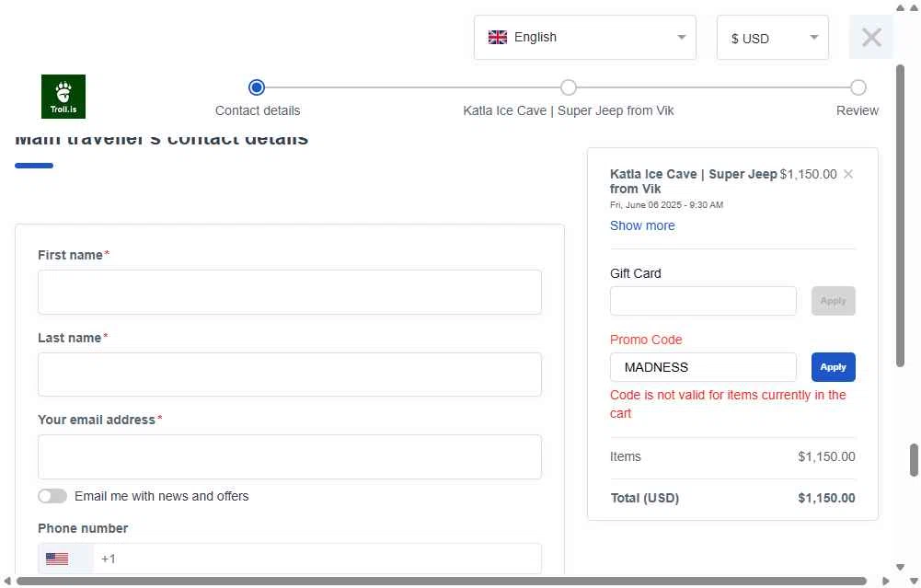Click the disabled Gift Card Apply button
This screenshot has height=588, width=921.
point(833,301)
